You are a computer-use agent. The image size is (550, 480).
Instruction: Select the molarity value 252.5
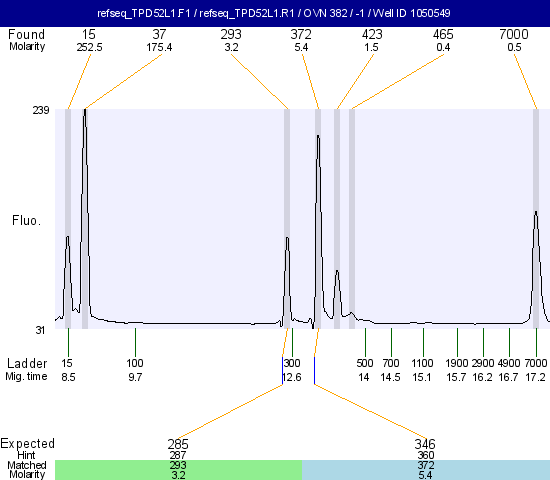(89, 47)
